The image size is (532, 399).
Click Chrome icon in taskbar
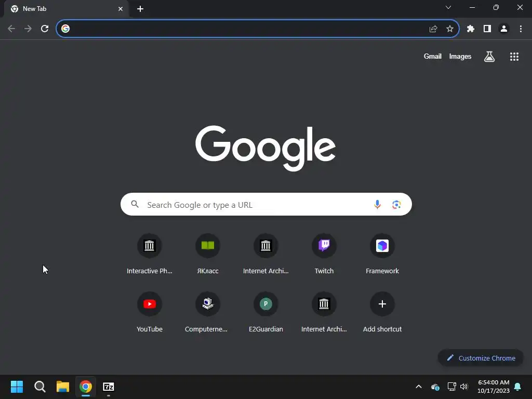pos(86,387)
